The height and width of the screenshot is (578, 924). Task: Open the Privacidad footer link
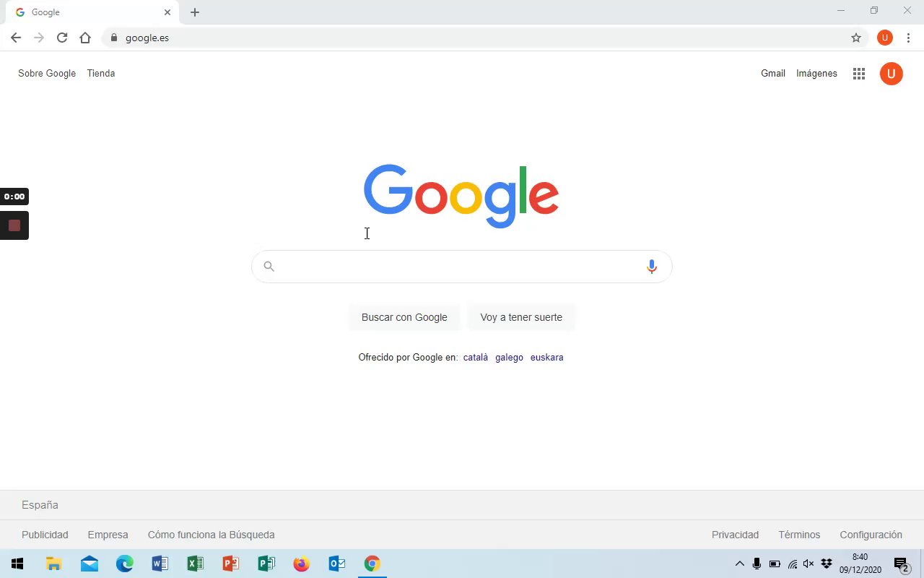pos(735,535)
